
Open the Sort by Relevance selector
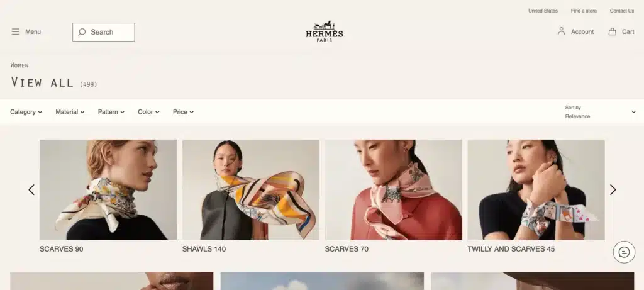[601, 112]
